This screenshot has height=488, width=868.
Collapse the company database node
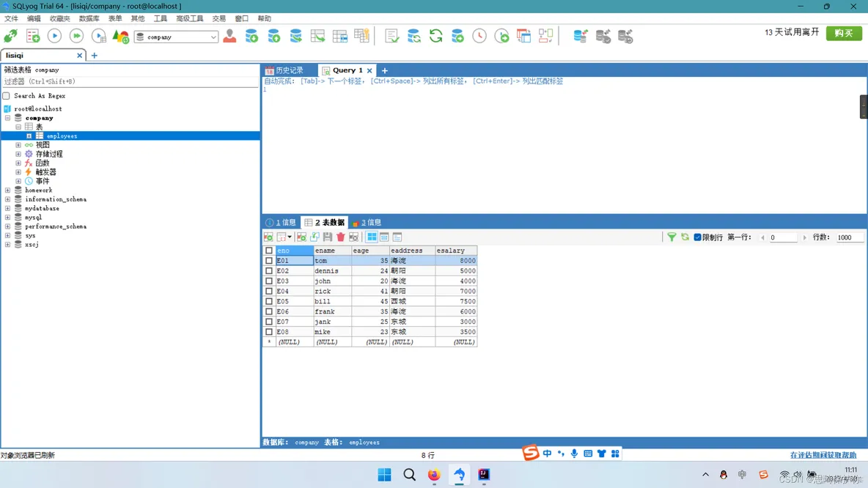(8, 118)
